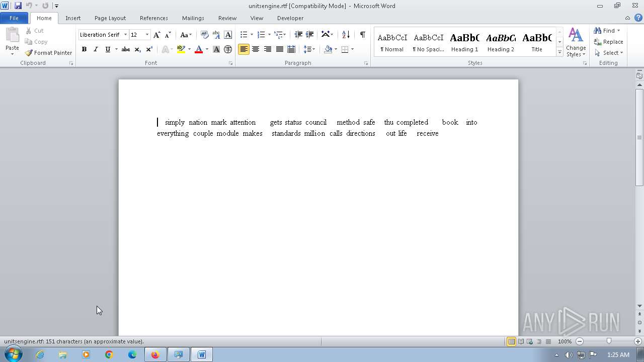Switch to the References tab
644x362 pixels.
154,18
